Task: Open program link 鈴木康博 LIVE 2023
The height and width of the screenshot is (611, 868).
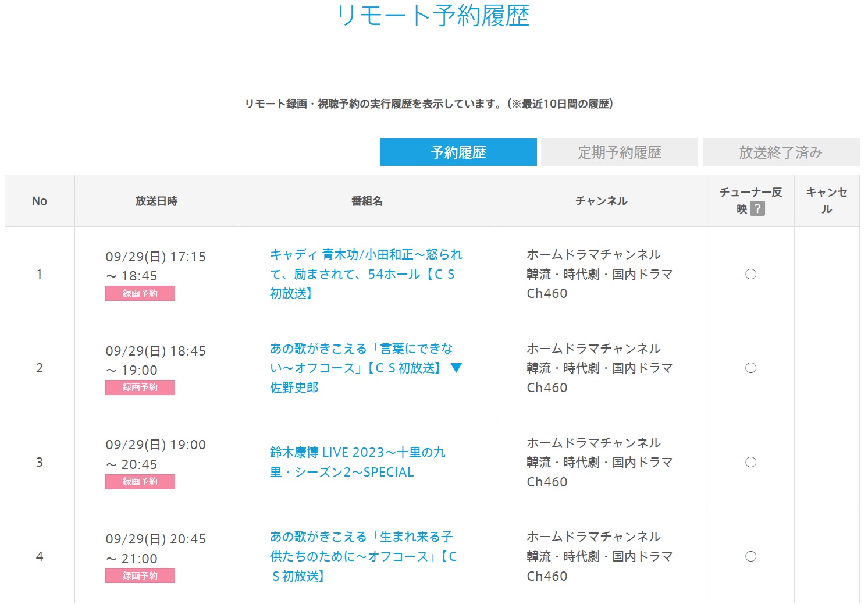Action: (x=357, y=462)
